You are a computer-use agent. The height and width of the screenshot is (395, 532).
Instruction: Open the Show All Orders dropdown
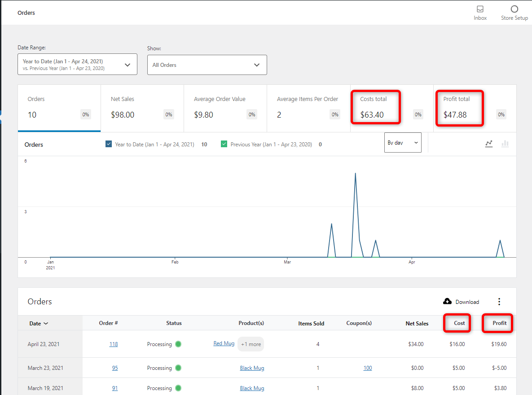pyautogui.click(x=207, y=65)
